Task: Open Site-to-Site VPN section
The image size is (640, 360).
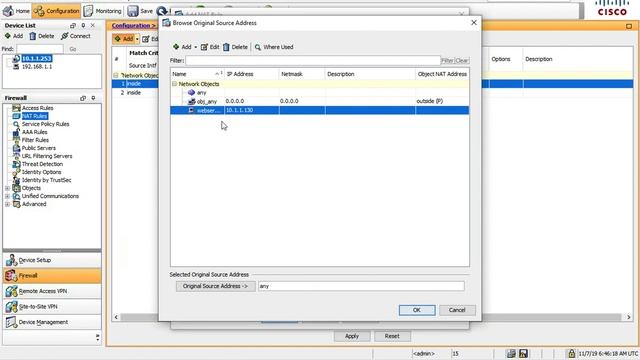Action: point(52,307)
